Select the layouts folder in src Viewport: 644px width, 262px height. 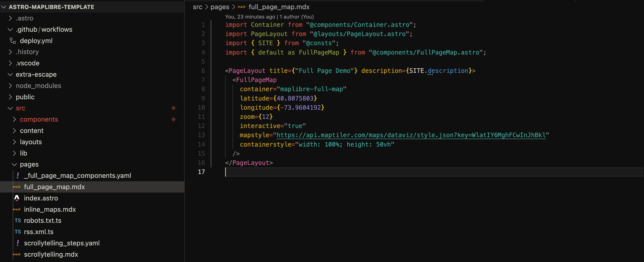(x=30, y=142)
